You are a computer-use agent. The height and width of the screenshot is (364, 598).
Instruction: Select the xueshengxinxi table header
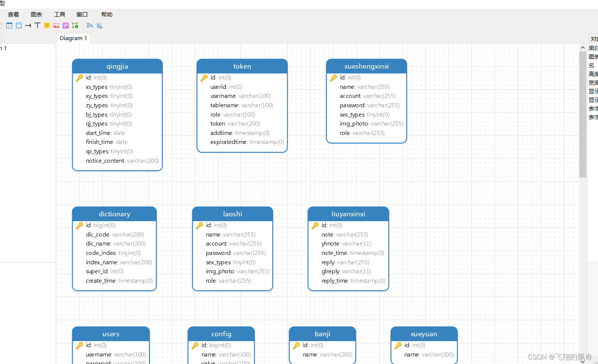[367, 66]
